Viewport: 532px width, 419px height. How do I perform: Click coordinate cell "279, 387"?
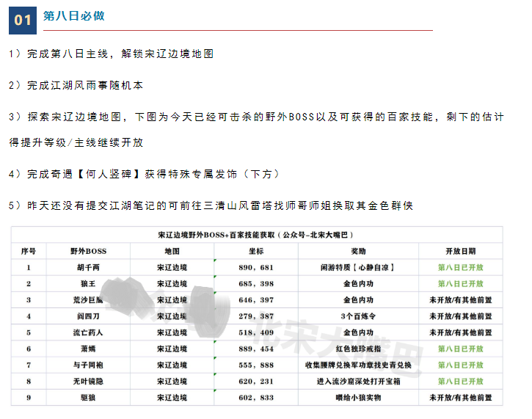point(256,316)
